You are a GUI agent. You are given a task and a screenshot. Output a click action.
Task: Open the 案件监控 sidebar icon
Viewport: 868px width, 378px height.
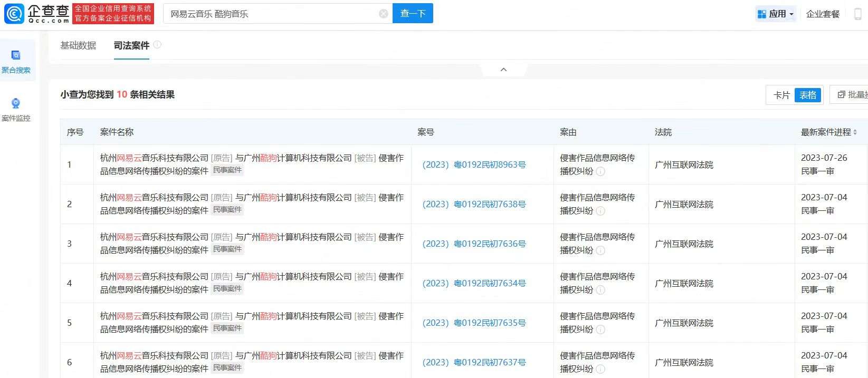[x=16, y=104]
